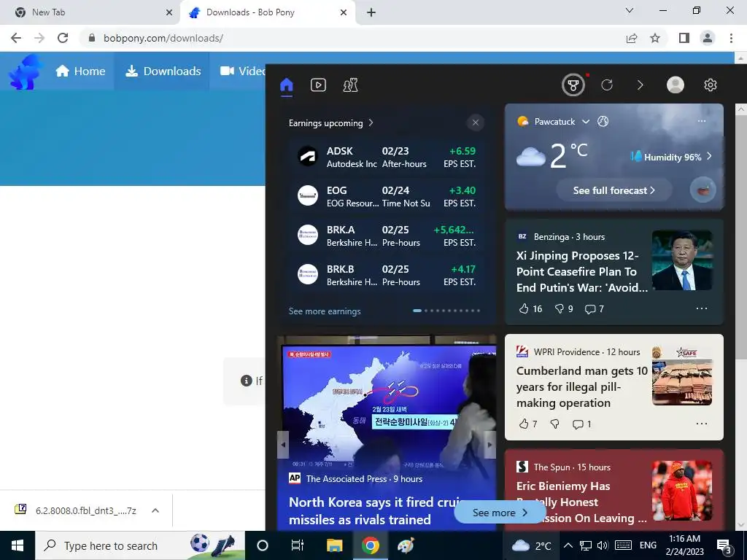Open the widgets video feed icon
This screenshot has height=560, width=747.
(x=318, y=85)
